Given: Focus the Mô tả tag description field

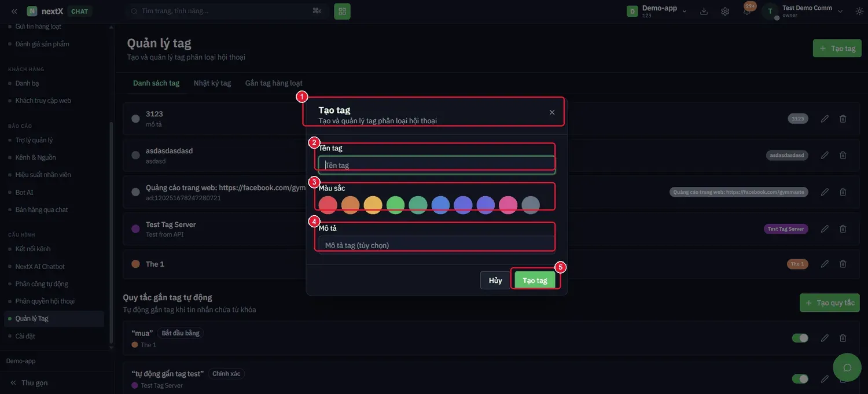Looking at the screenshot, I should tap(437, 245).
